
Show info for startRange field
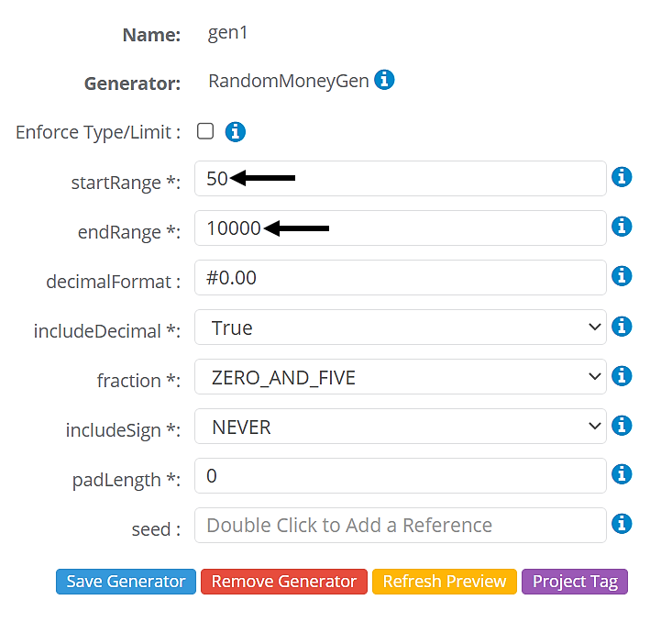622,177
